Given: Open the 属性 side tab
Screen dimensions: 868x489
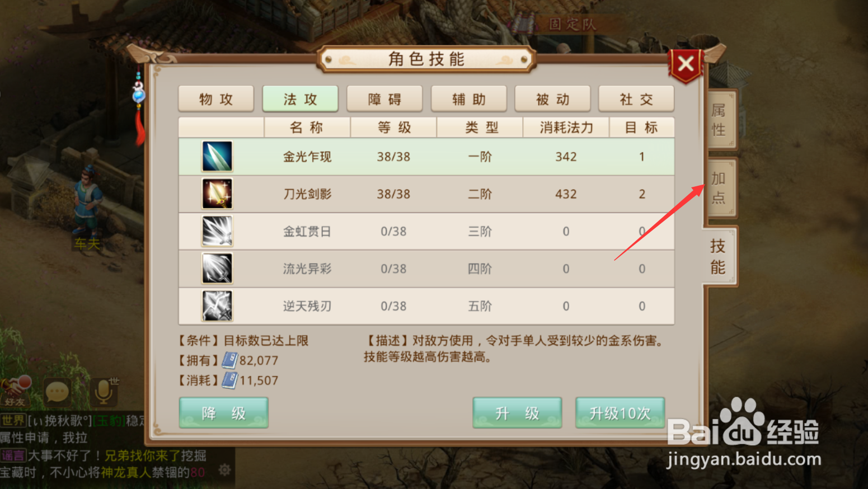Looking at the screenshot, I should [x=720, y=120].
